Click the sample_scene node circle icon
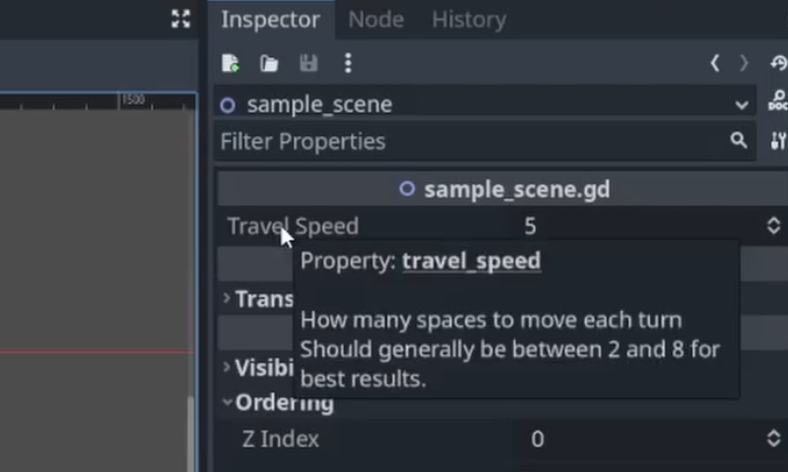The image size is (788, 472). (x=228, y=105)
